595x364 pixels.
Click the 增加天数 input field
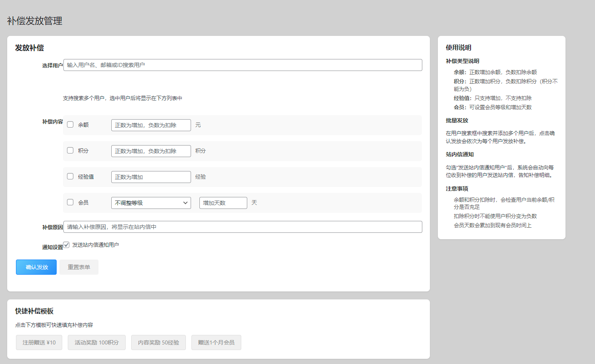point(223,203)
